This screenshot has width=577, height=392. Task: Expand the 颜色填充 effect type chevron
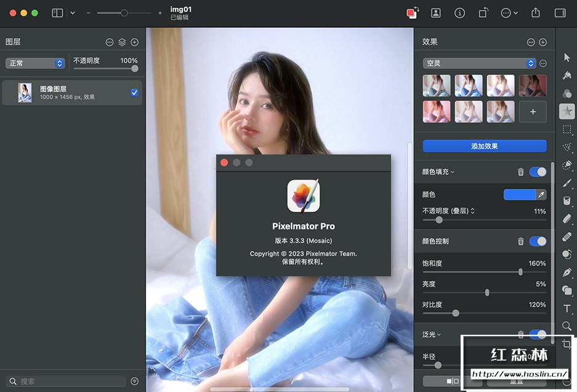(x=452, y=172)
